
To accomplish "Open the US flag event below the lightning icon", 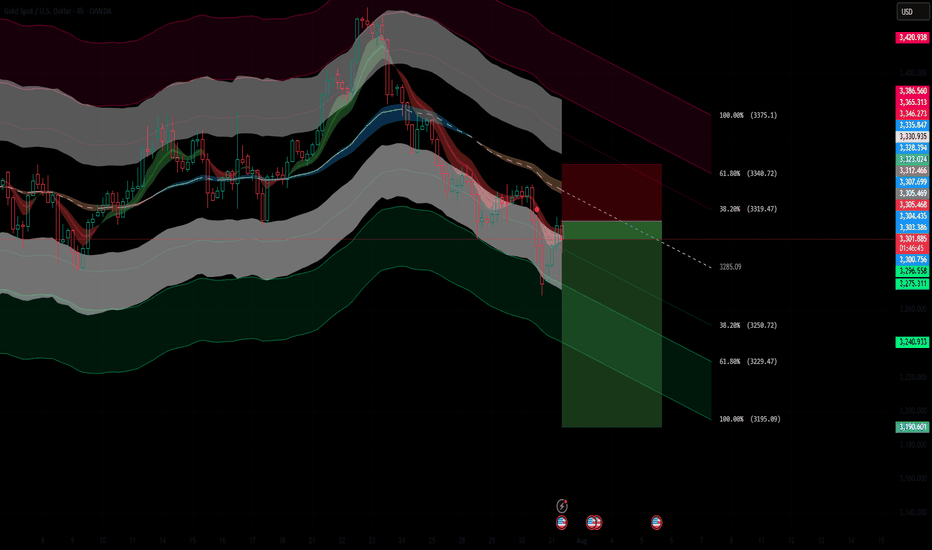I will click(x=562, y=523).
